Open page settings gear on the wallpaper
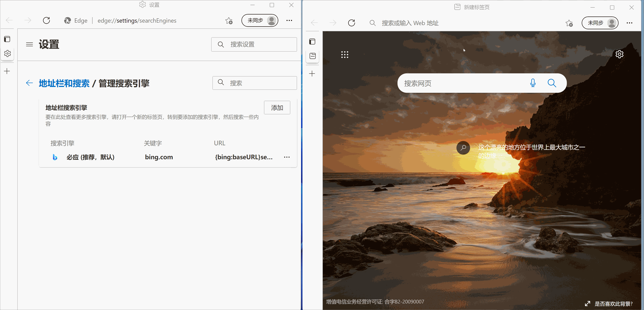 pyautogui.click(x=619, y=54)
